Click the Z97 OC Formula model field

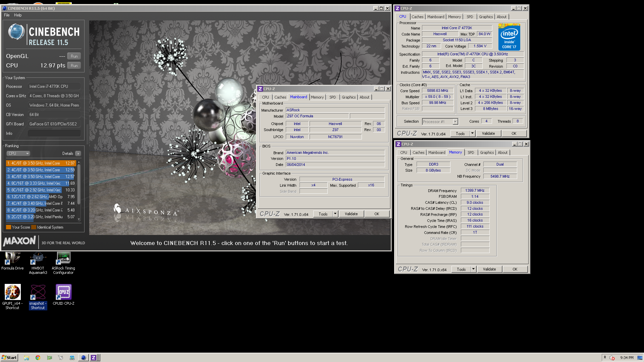317,116
